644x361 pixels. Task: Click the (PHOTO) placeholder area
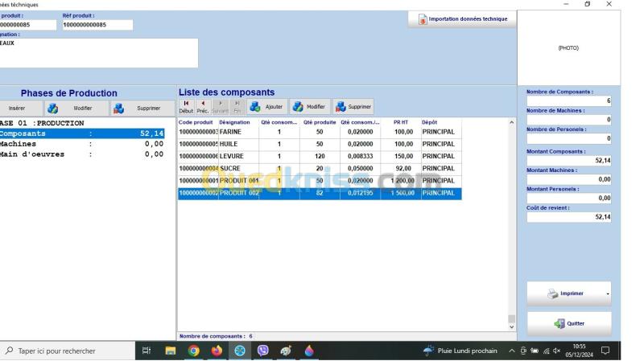[569, 48]
